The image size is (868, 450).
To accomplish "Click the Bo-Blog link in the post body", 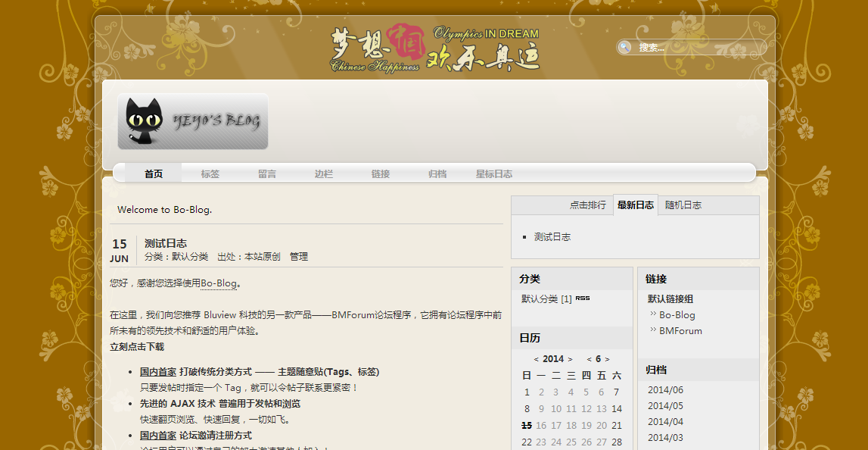I will click(x=219, y=283).
